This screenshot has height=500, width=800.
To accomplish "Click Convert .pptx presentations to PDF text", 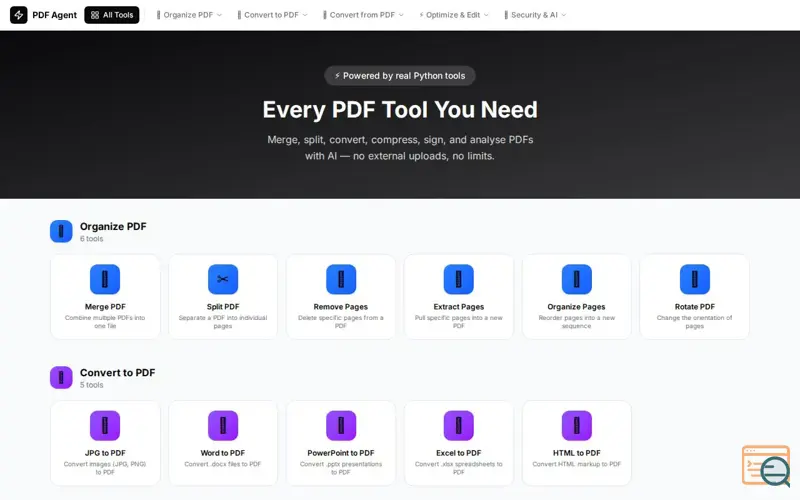I will [341, 468].
